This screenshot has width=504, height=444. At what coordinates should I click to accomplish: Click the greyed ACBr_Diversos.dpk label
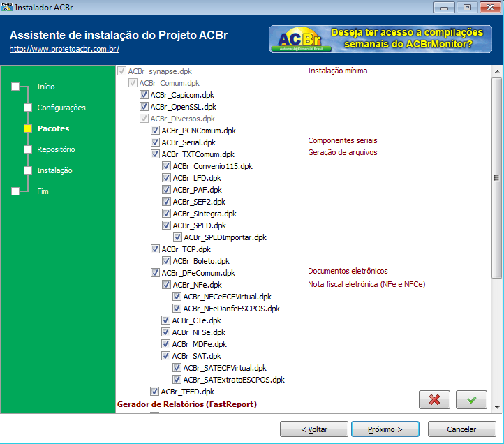click(x=183, y=119)
